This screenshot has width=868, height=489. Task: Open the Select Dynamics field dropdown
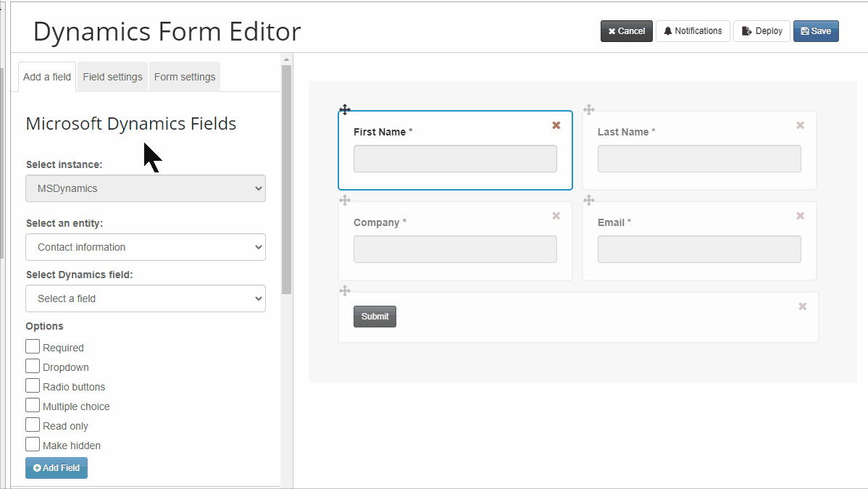(145, 298)
